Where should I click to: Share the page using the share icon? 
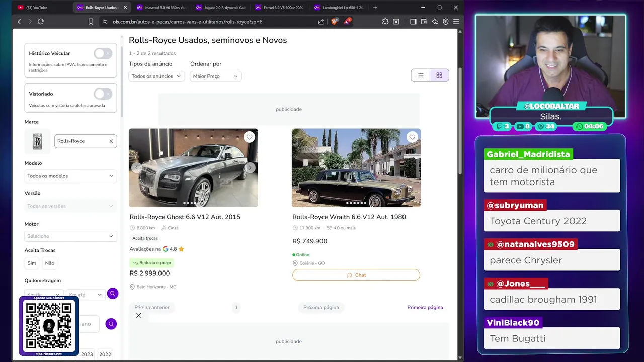point(321,22)
